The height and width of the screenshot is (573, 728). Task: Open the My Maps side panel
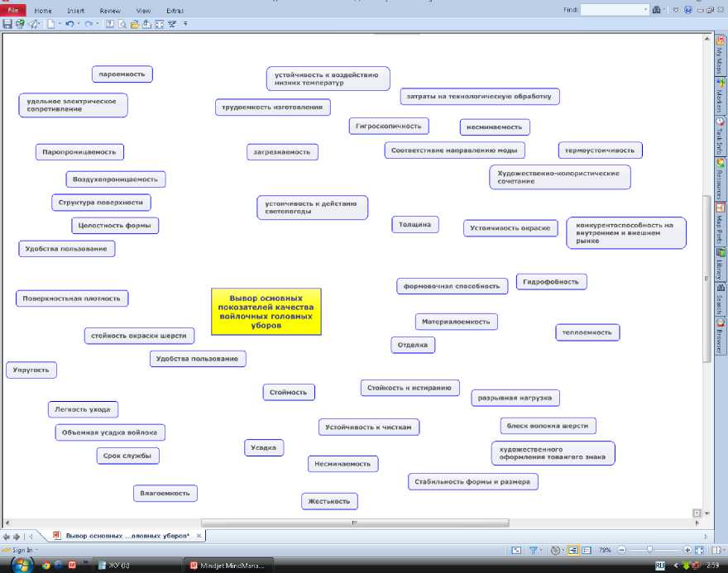720,58
